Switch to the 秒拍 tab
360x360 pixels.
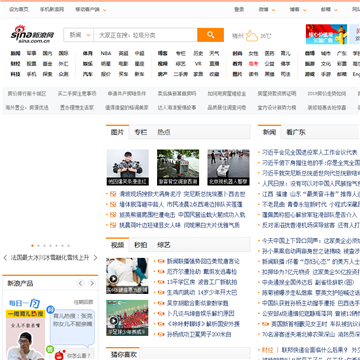pyautogui.click(x=141, y=245)
